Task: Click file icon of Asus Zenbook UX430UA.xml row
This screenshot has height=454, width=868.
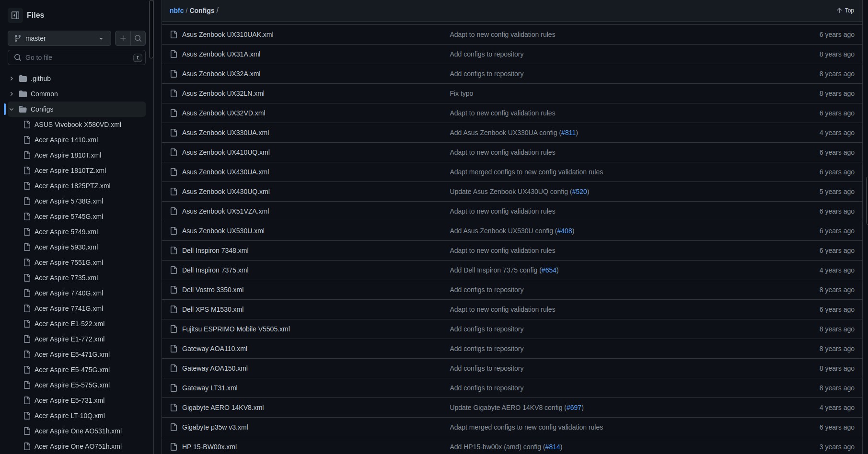Action: tap(174, 172)
